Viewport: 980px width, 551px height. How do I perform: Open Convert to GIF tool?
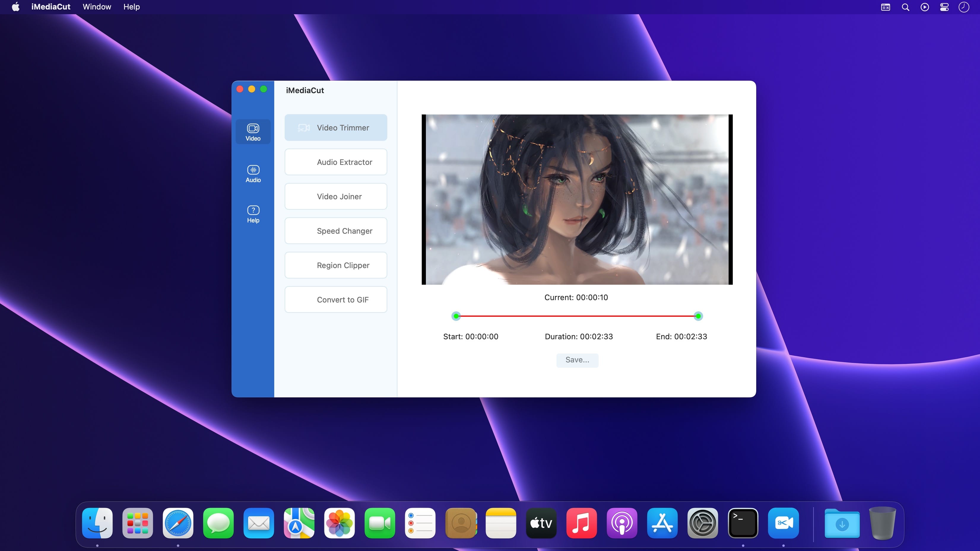(336, 300)
